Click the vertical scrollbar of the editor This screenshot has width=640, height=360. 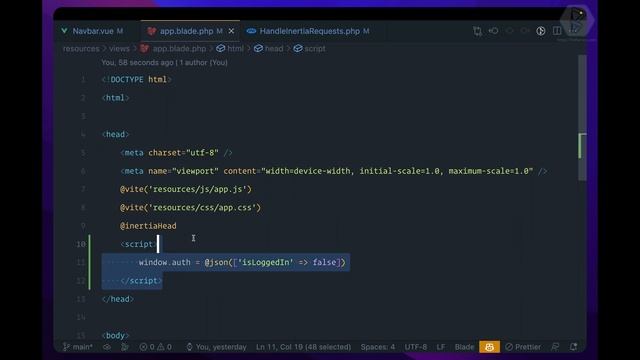[x=582, y=118]
